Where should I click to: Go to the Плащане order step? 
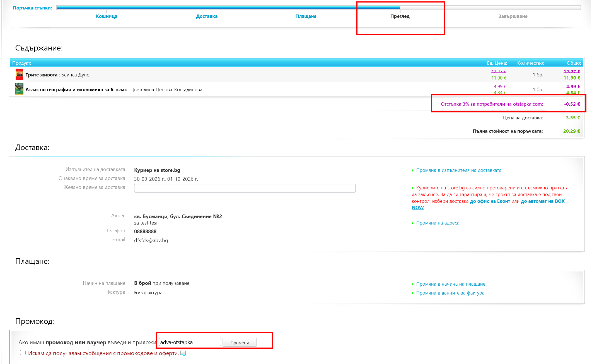pyautogui.click(x=306, y=16)
